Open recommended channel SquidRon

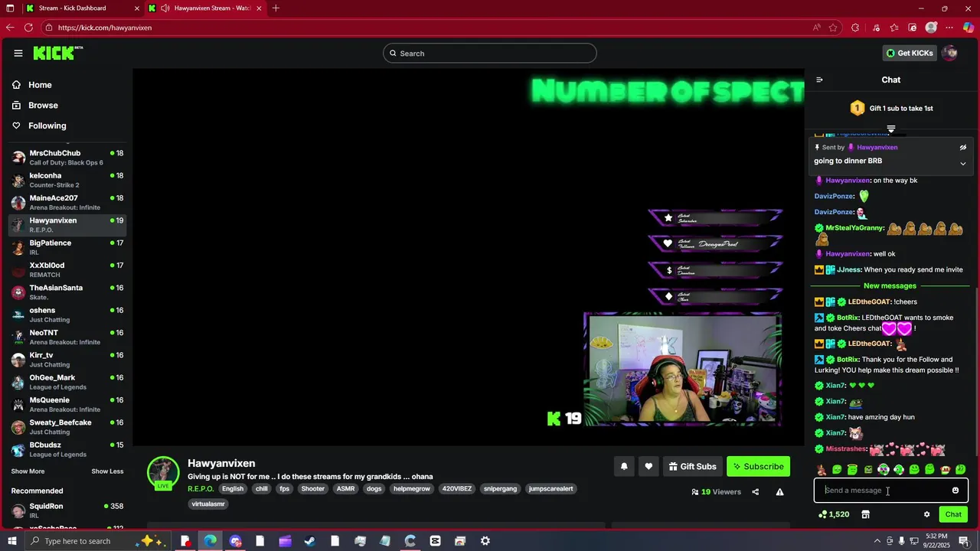click(67, 510)
